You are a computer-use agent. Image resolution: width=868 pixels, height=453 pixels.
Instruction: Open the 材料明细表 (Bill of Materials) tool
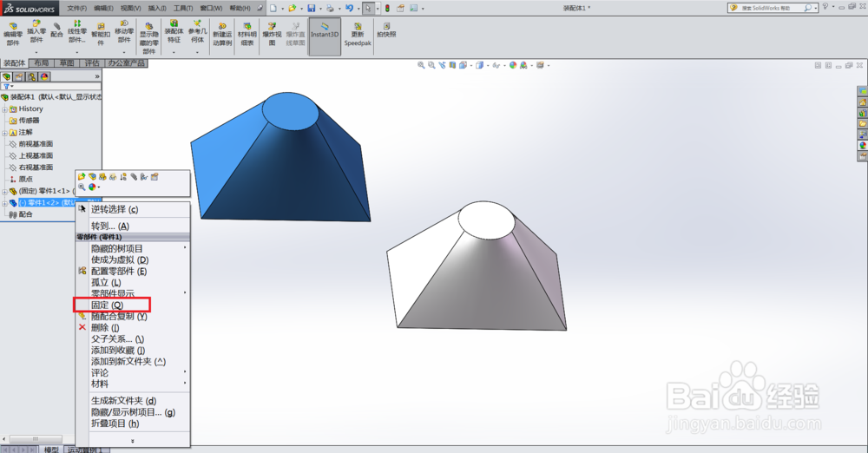coord(247,35)
